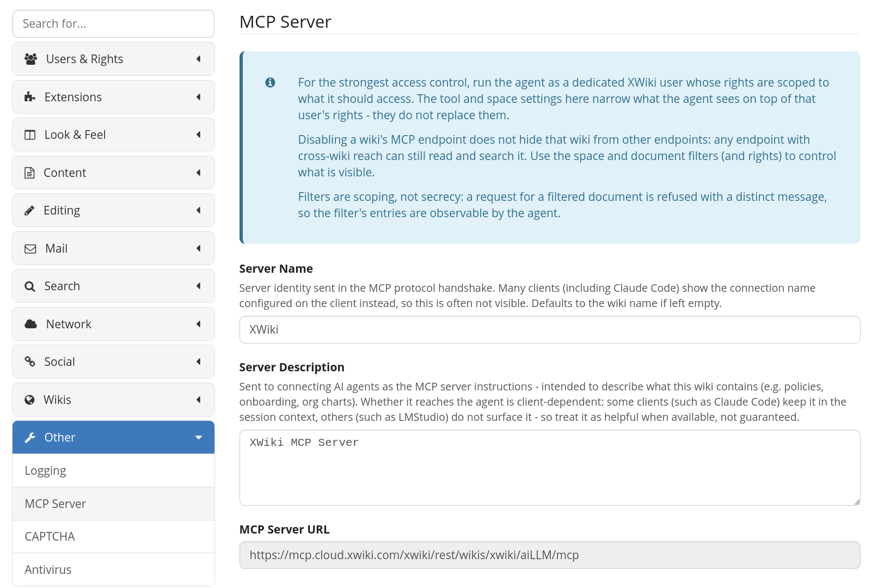872x588 pixels.
Task: Expand the Mail section arrow
Action: tap(199, 248)
